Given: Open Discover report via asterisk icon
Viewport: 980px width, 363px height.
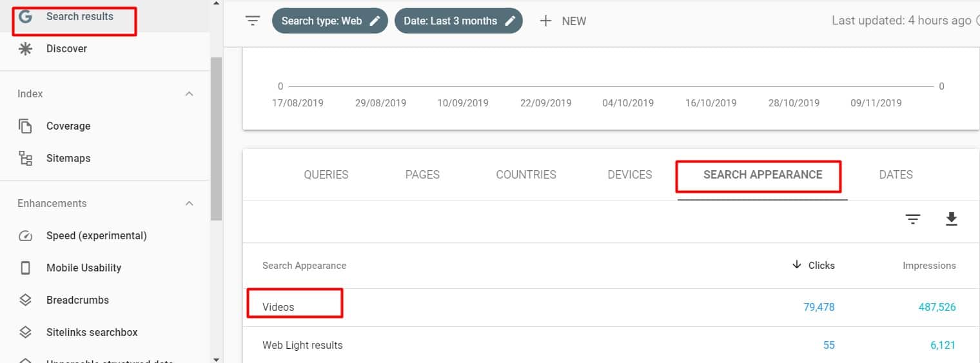Looking at the screenshot, I should pyautogui.click(x=25, y=49).
